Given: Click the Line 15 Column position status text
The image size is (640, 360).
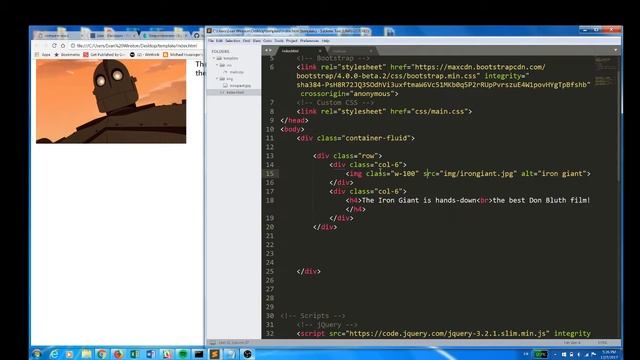Looking at the screenshot, I should pos(234,343).
